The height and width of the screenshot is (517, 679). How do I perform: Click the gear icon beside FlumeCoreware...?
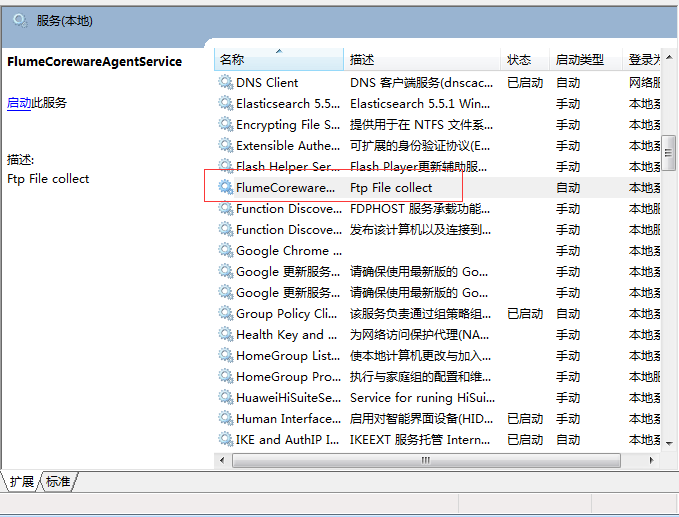[226, 187]
